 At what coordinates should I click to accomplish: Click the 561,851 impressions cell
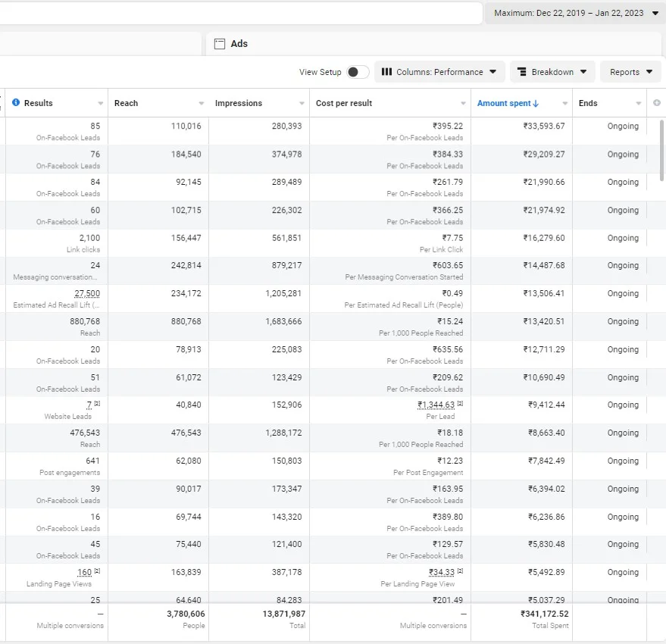286,238
